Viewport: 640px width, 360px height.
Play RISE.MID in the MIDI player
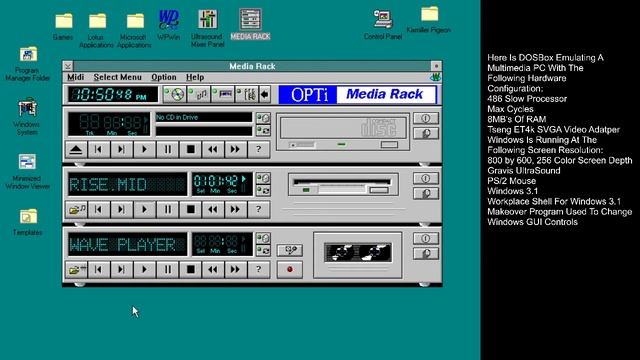tap(144, 209)
